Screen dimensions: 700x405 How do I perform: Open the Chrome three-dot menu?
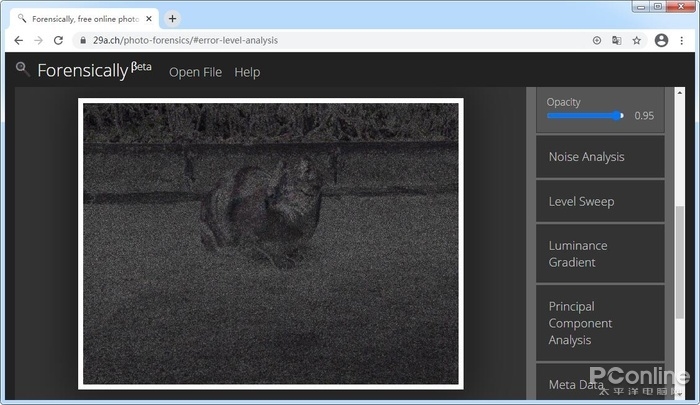tap(684, 40)
